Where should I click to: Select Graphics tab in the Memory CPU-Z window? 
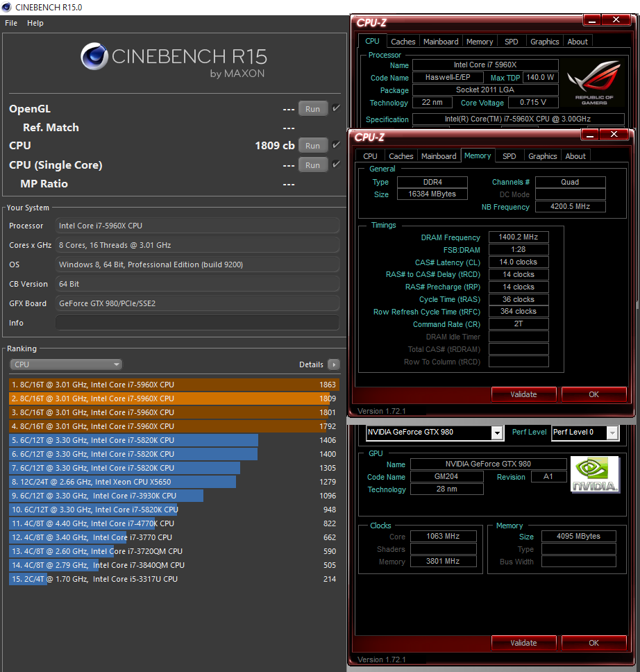(x=542, y=156)
